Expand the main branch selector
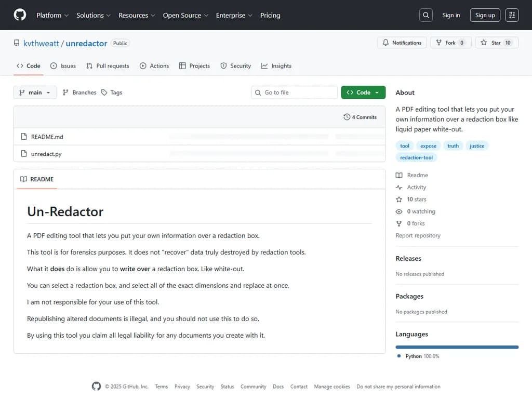The height and width of the screenshot is (399, 532). click(35, 92)
